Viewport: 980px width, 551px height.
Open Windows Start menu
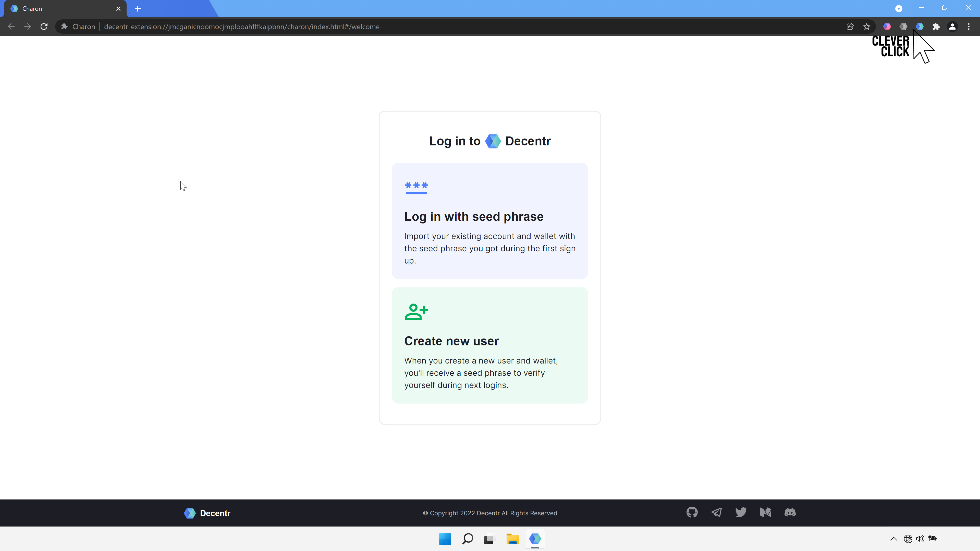click(x=445, y=539)
